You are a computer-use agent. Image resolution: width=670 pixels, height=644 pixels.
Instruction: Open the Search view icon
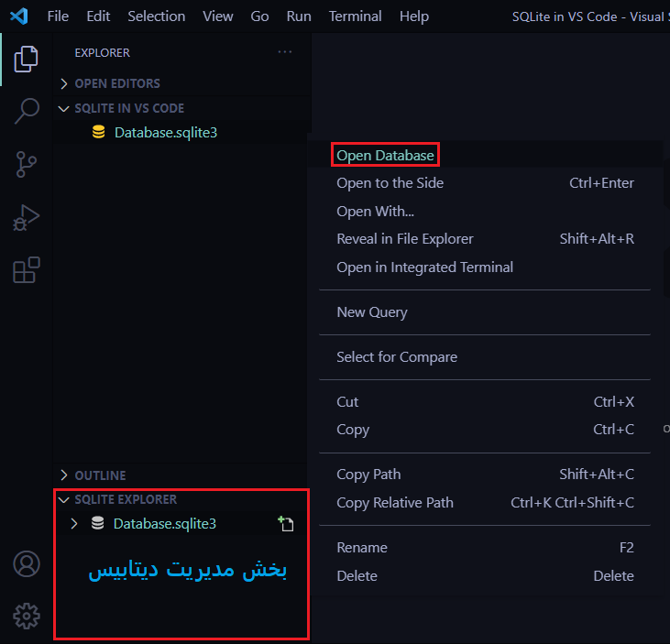pos(27,111)
